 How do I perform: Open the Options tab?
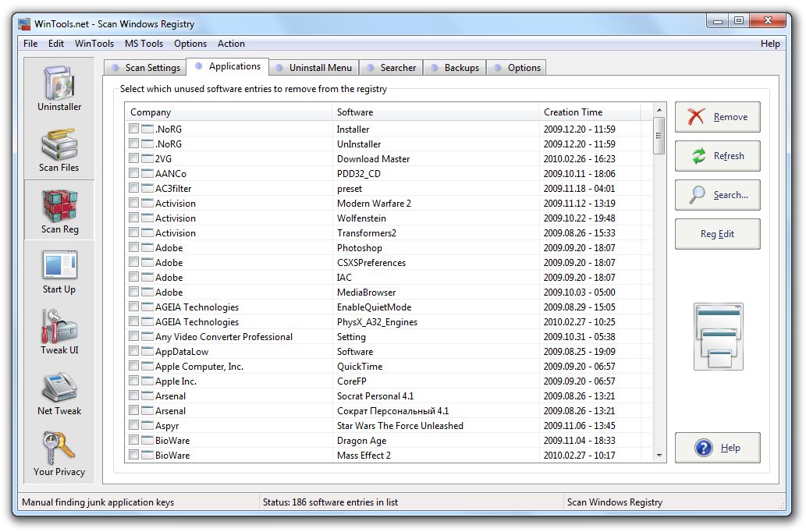pyautogui.click(x=516, y=68)
